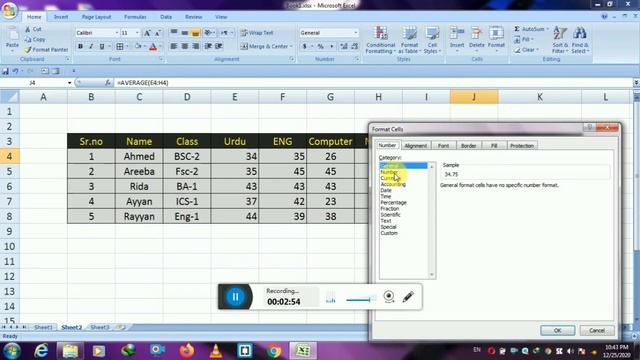Open the Data ribbon tab

166,17
